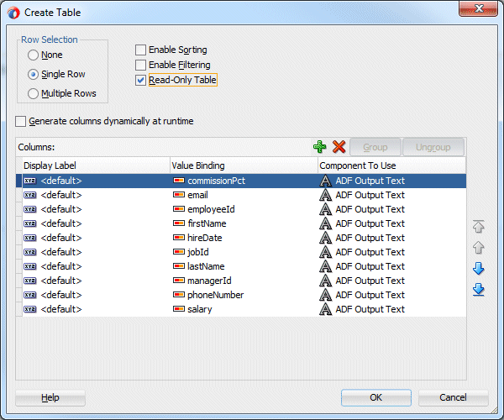Click the Value Binding column header
Screen dimensions: 504x420
[x=244, y=165]
